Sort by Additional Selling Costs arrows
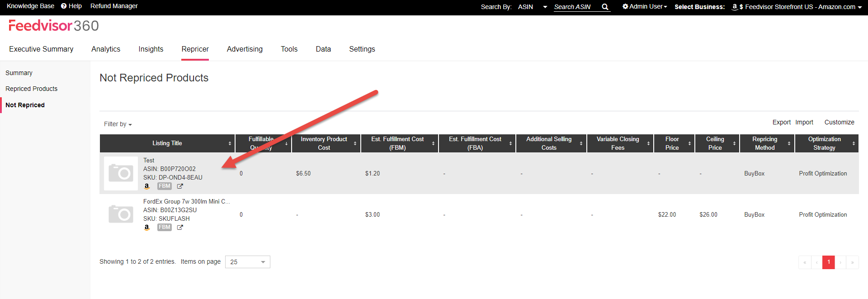 pos(581,143)
